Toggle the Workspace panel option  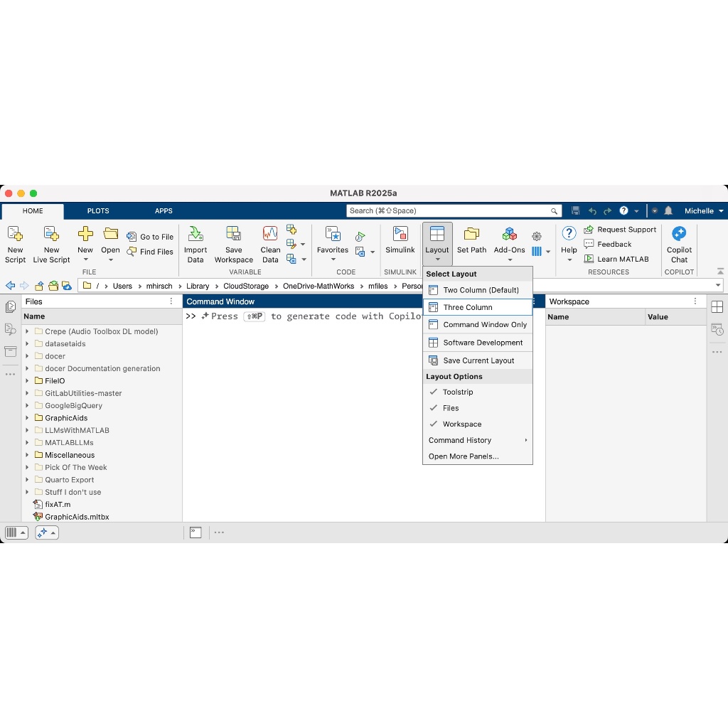[x=477, y=424]
